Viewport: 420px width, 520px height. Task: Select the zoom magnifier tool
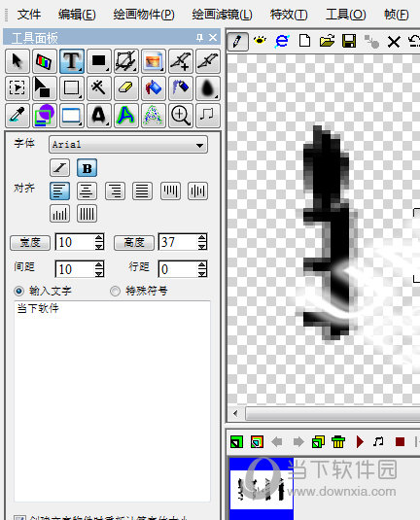coord(181,116)
